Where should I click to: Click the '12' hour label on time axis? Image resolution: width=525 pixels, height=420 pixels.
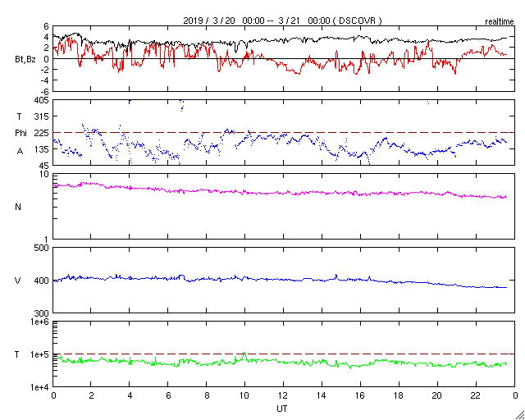[x=283, y=395]
